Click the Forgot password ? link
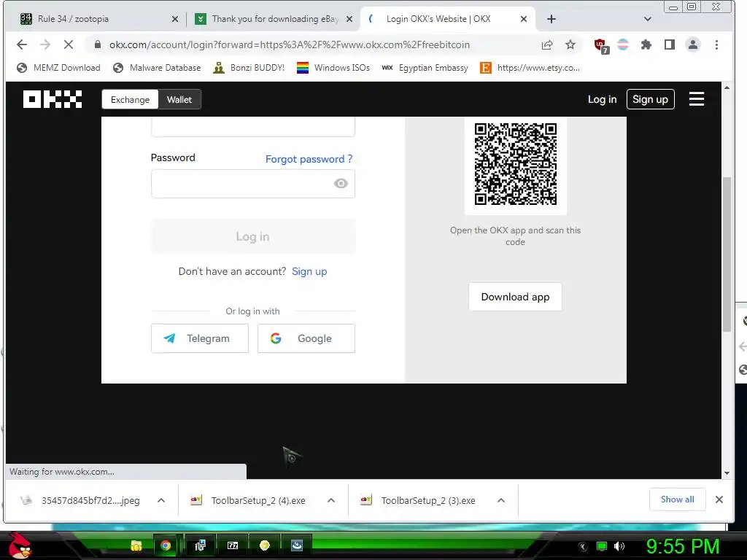Viewport: 747px width, 560px height. tap(309, 159)
